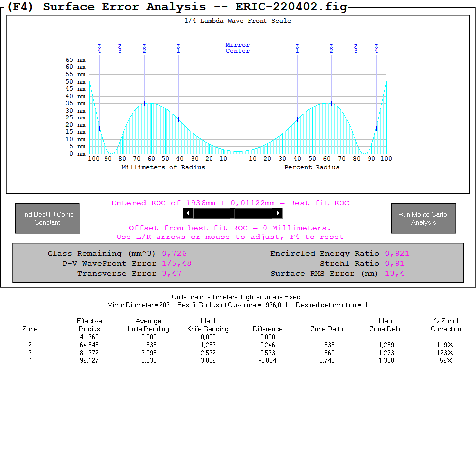The height and width of the screenshot is (474, 476).
Task: Click the left-side Z3 zone marker
Action: click(x=120, y=48)
